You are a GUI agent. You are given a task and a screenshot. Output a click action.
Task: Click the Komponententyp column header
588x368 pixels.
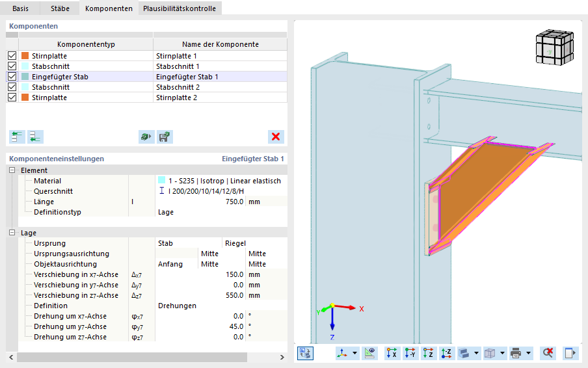coord(86,44)
